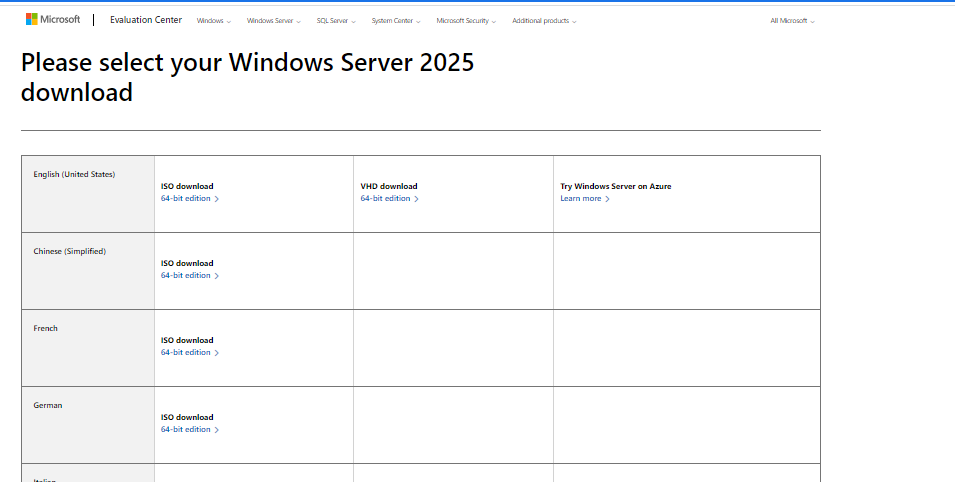Open the All Microsoft dropdown
955x482 pixels.
tap(792, 21)
